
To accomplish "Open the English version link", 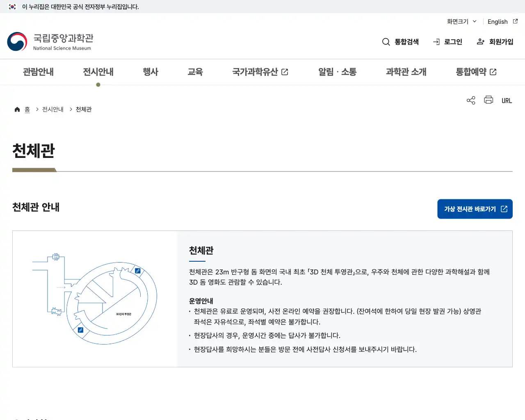I will (498, 21).
